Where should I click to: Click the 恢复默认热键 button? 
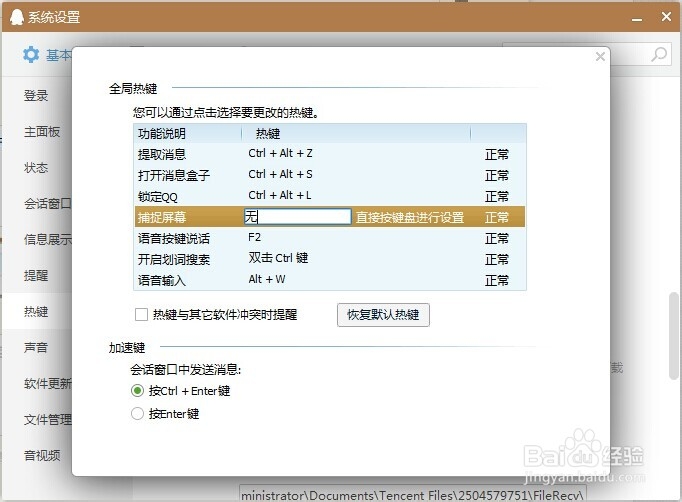(x=383, y=315)
